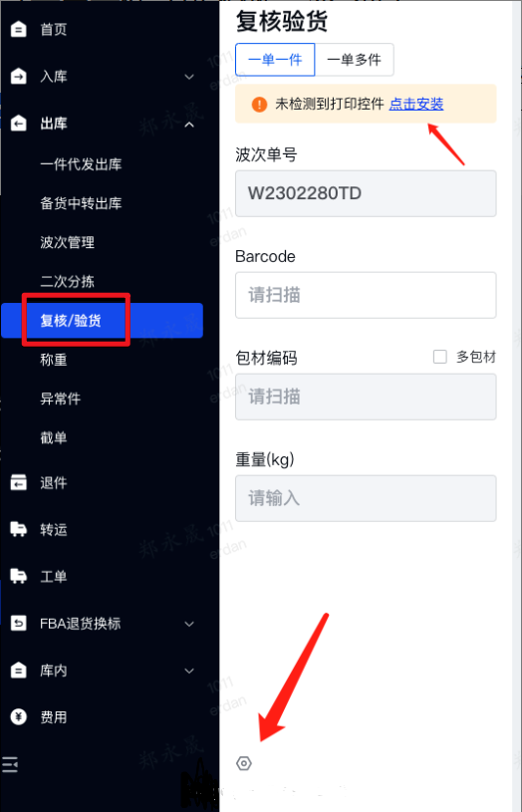The image size is (522, 812).
Task: Collapse the sidebar with the bottom menu icon
Action: pos(10,764)
